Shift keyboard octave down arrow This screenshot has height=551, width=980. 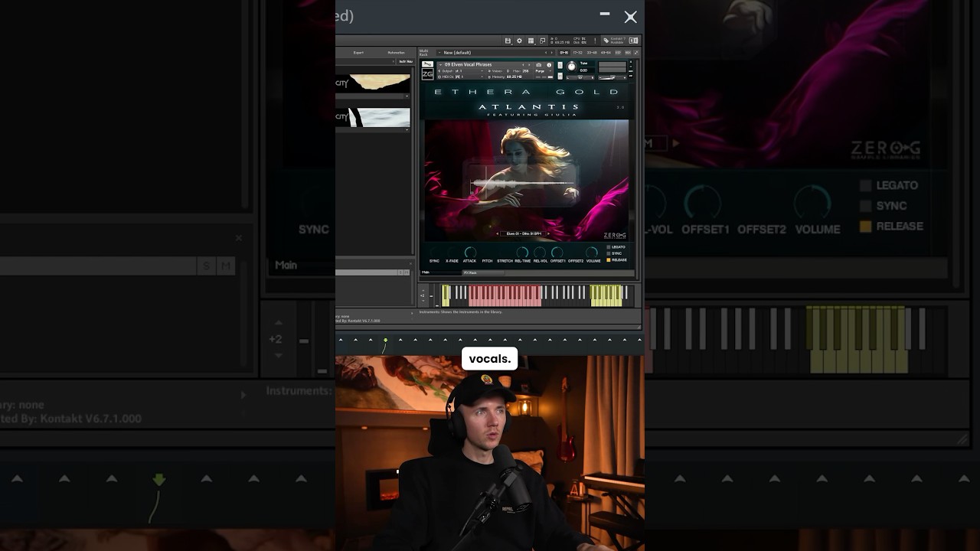click(423, 301)
